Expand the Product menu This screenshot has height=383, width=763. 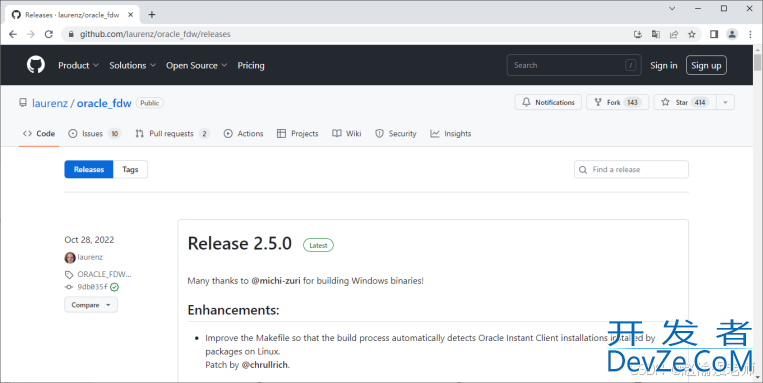coord(78,65)
